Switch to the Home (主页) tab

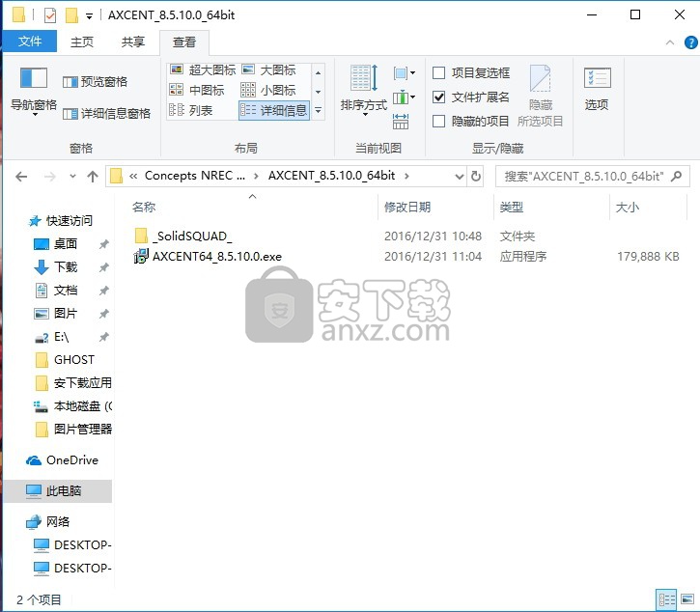point(82,42)
